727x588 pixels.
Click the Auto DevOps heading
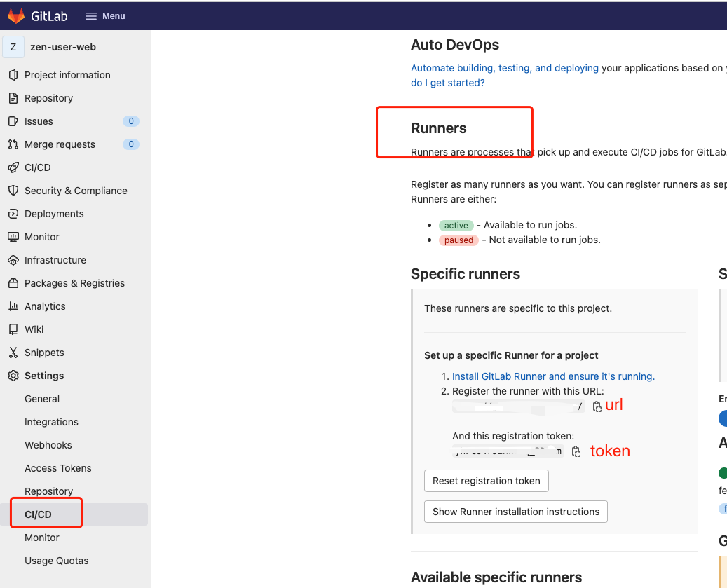[x=455, y=45]
